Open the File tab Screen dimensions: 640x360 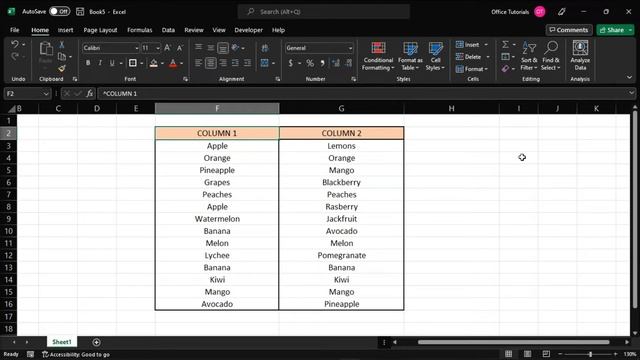15,30
